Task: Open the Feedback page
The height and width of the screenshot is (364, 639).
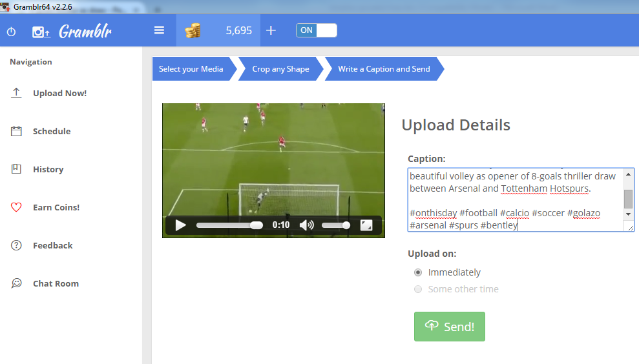Action: click(x=52, y=245)
